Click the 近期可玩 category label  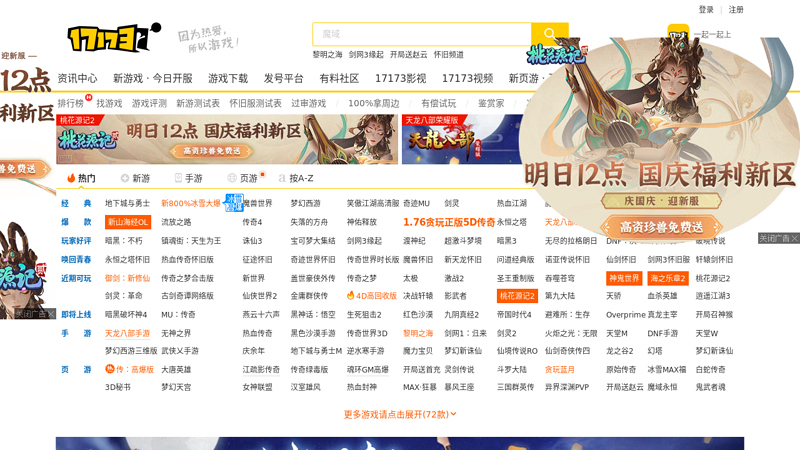pos(76,278)
